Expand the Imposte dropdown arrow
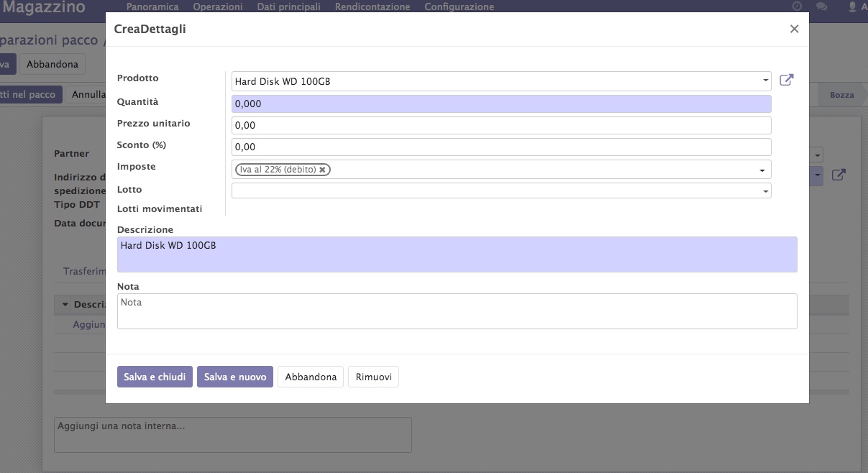Screen dimensions: 868x473 click(x=762, y=170)
